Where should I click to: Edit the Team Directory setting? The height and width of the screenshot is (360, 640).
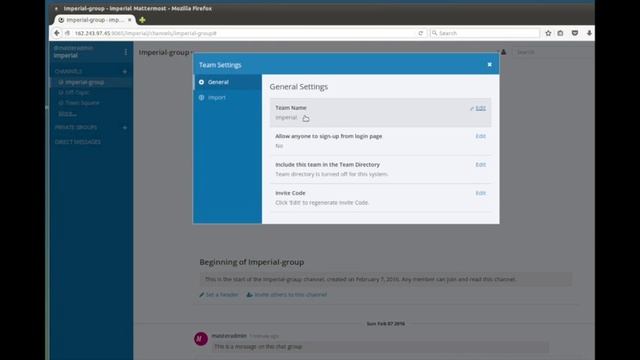coord(480,164)
